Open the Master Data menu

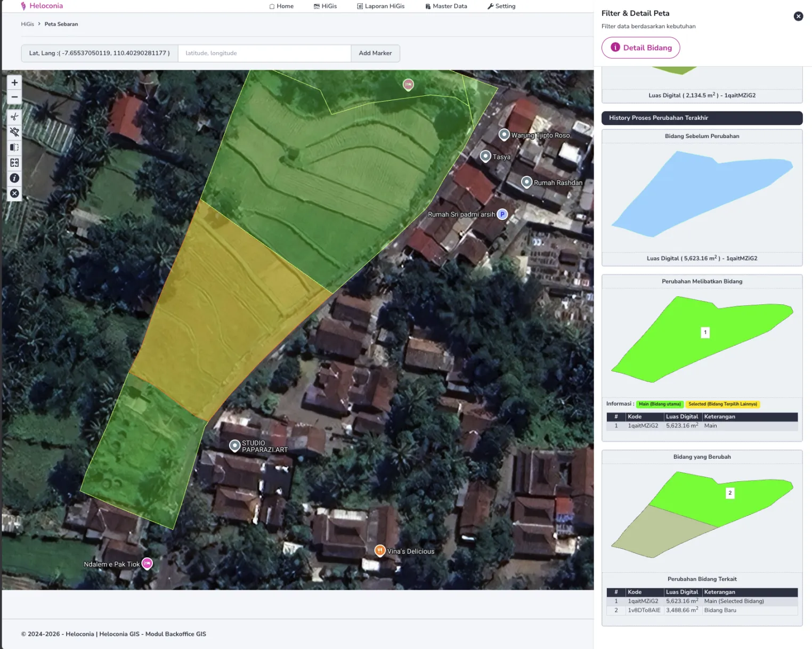pos(446,6)
